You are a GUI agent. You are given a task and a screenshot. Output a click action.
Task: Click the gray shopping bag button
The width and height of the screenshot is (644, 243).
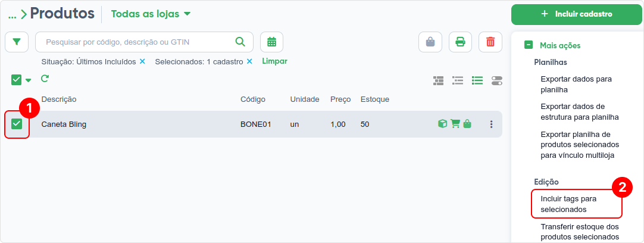pyautogui.click(x=430, y=42)
